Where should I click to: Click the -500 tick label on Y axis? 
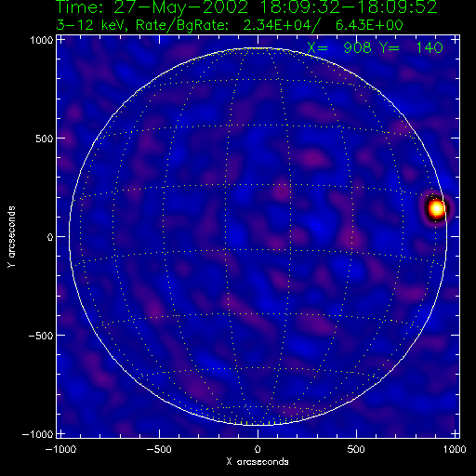[41, 336]
